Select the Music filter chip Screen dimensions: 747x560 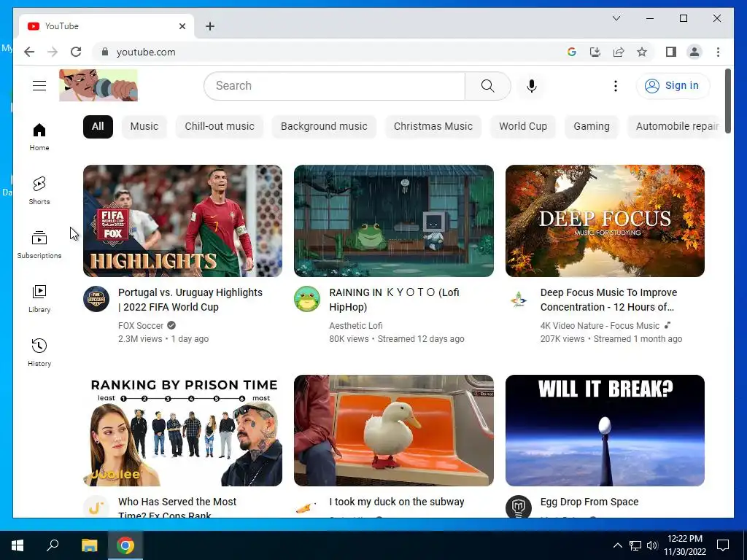[144, 126]
